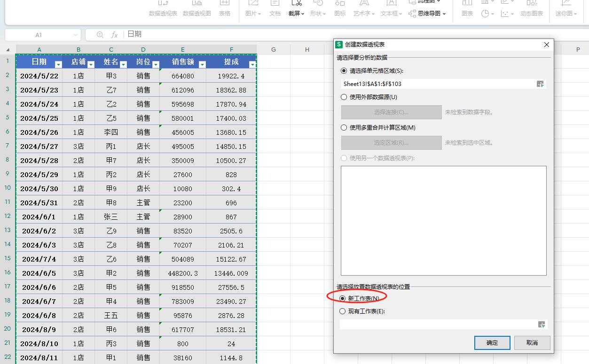Select row 22 header
The image size is (589, 364).
tap(8, 357)
